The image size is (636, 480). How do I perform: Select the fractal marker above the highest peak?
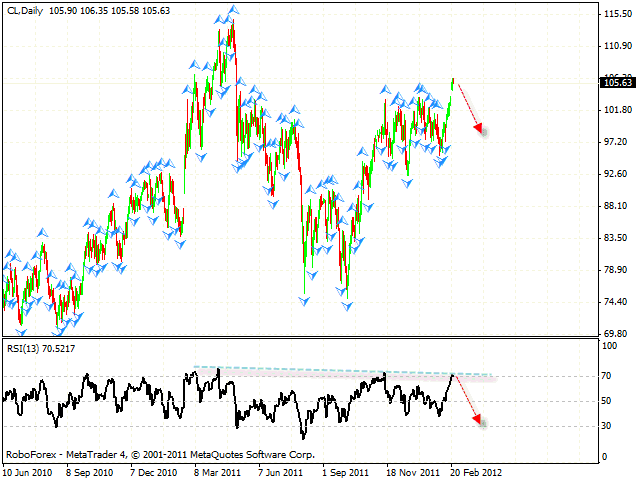coord(233,10)
